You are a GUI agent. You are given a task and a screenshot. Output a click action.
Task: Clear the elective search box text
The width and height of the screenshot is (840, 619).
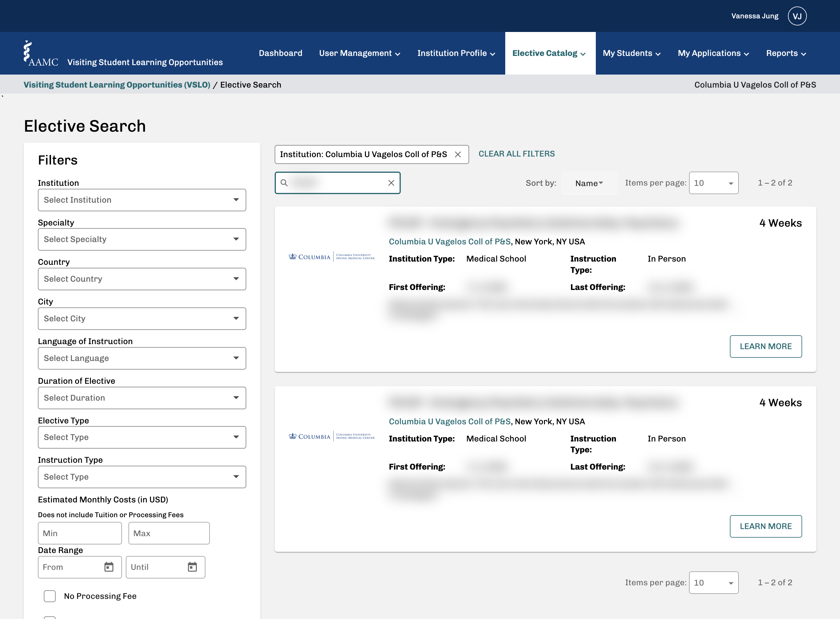(x=391, y=183)
